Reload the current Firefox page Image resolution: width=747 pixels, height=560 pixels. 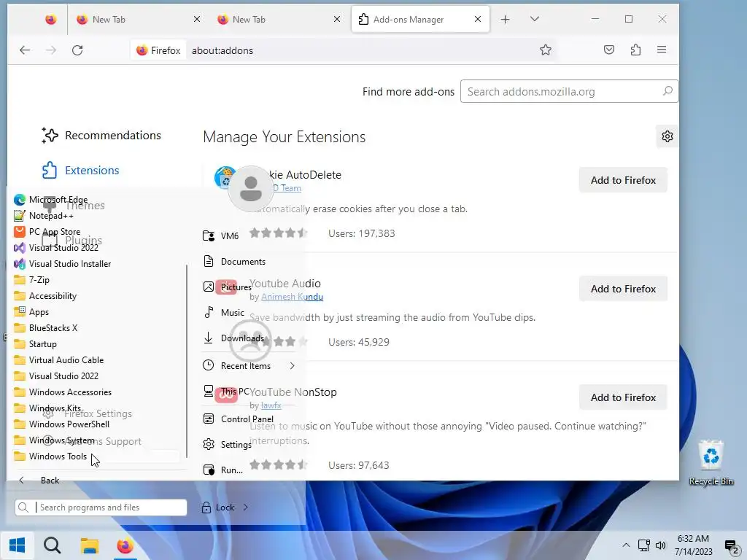coord(77,50)
